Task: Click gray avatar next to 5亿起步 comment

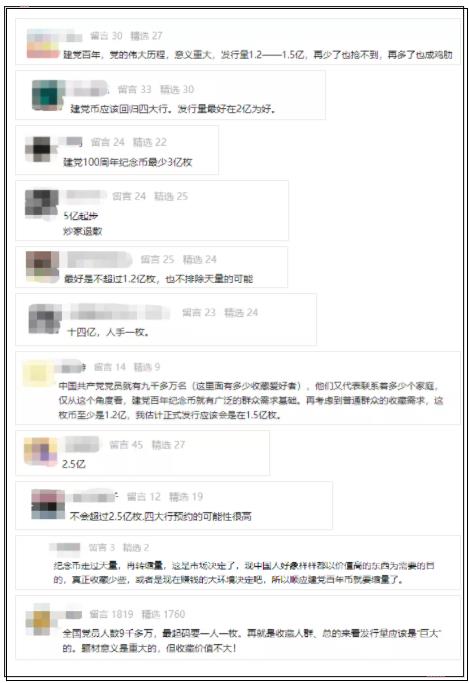Action: pyautogui.click(x=42, y=203)
